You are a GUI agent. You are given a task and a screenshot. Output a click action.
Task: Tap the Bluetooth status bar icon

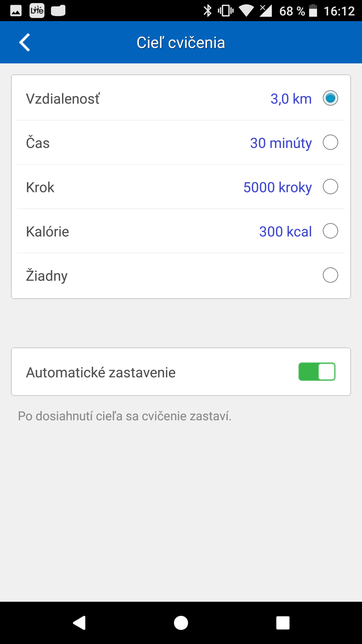[207, 11]
